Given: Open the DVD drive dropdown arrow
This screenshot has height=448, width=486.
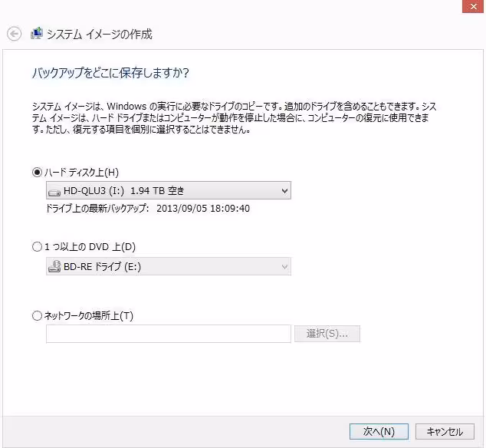Looking at the screenshot, I should (284, 266).
